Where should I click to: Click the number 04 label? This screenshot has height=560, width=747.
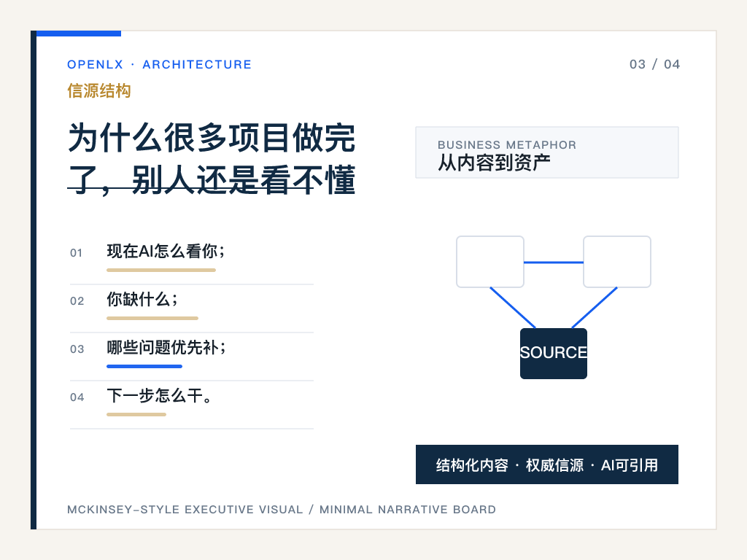click(77, 397)
